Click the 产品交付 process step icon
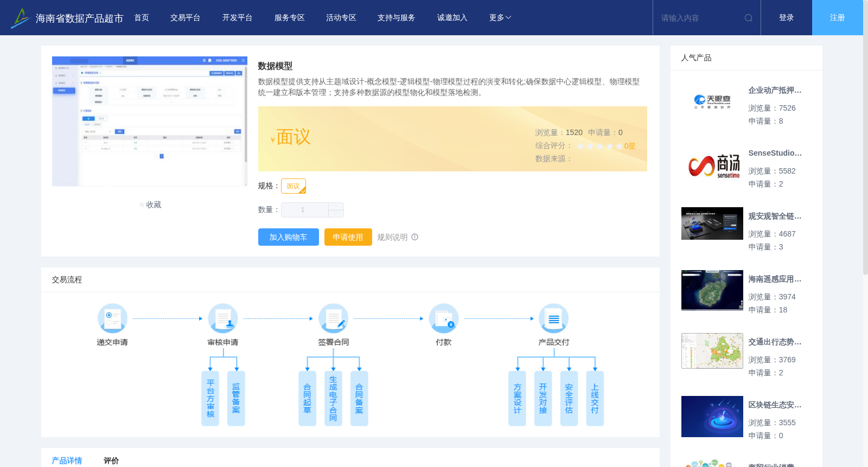 pos(554,318)
